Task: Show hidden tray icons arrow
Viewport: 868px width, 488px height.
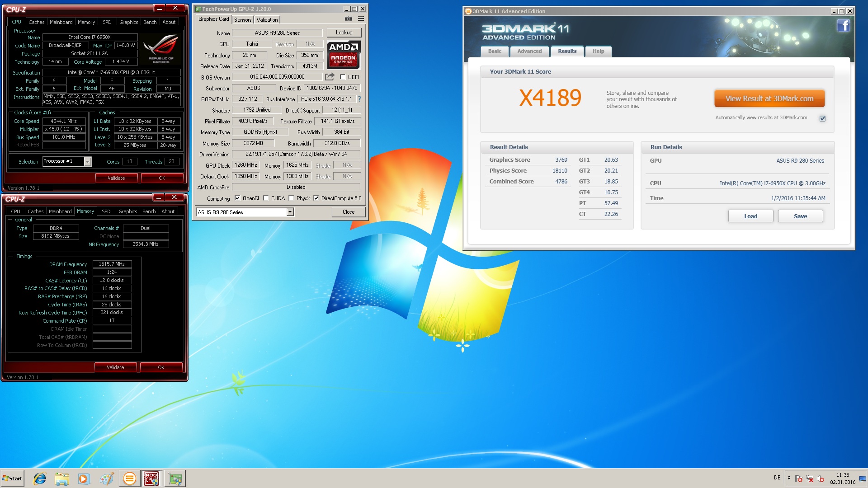Action: 789,478
